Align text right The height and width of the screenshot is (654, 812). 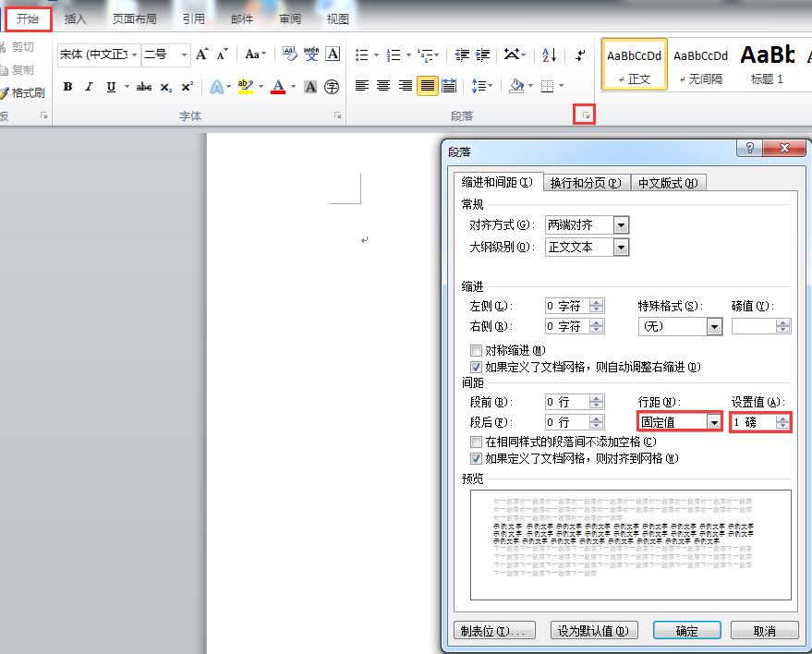click(405, 85)
